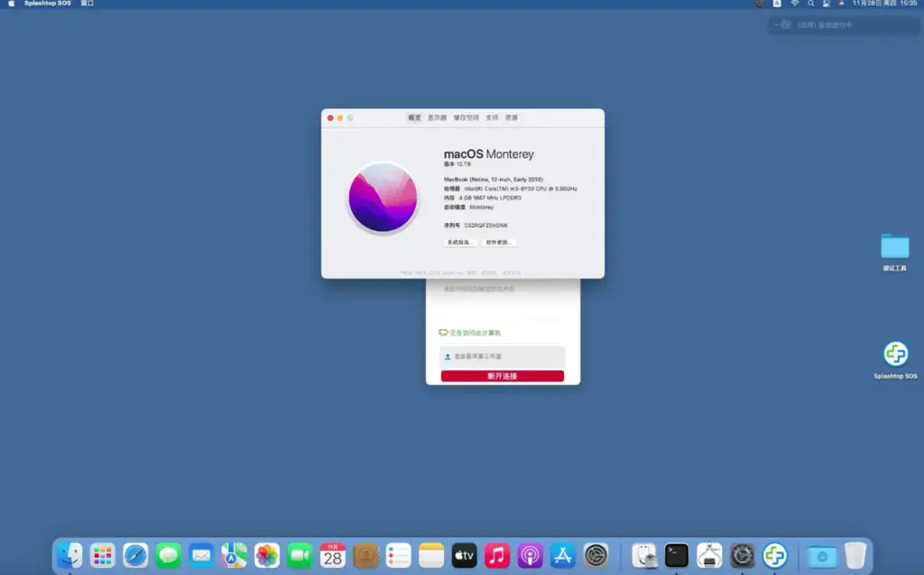Image resolution: width=924 pixels, height=575 pixels.
Task: Open the 窗口 menu in the menu bar
Action: pos(88,4)
